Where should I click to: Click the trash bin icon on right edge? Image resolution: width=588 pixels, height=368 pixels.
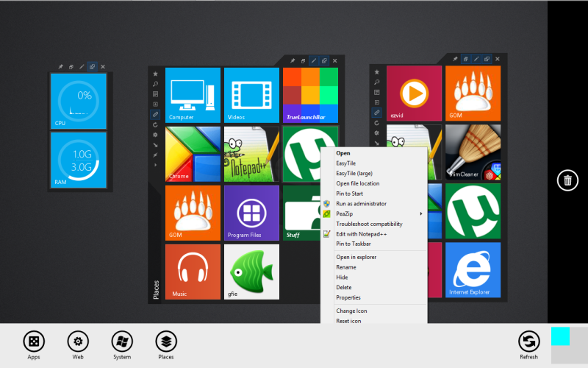[567, 180]
